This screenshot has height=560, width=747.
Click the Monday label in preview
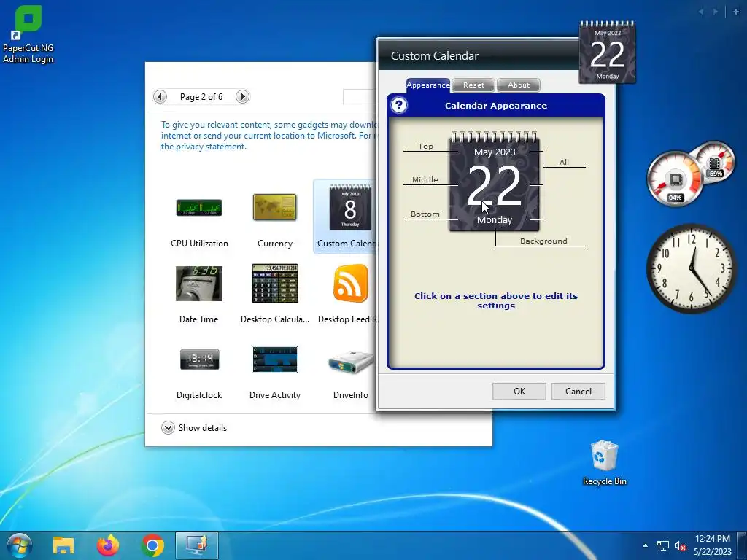click(495, 220)
